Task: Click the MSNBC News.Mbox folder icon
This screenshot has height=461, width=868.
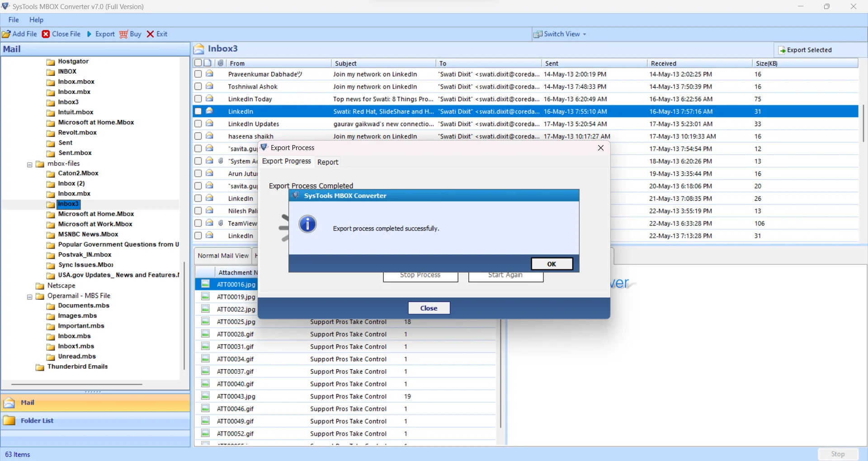Action: pyautogui.click(x=51, y=235)
